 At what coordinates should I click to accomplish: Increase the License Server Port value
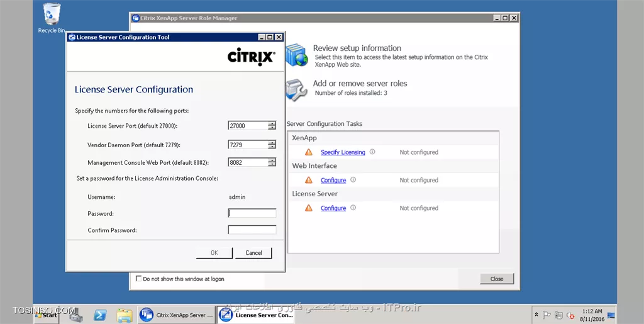(272, 123)
